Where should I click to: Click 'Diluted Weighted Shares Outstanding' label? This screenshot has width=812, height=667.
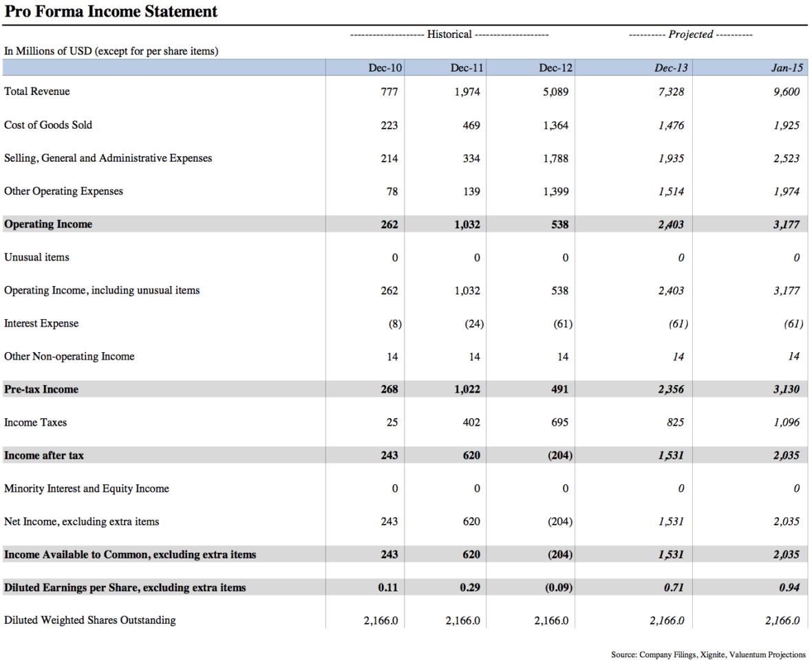[x=90, y=620]
